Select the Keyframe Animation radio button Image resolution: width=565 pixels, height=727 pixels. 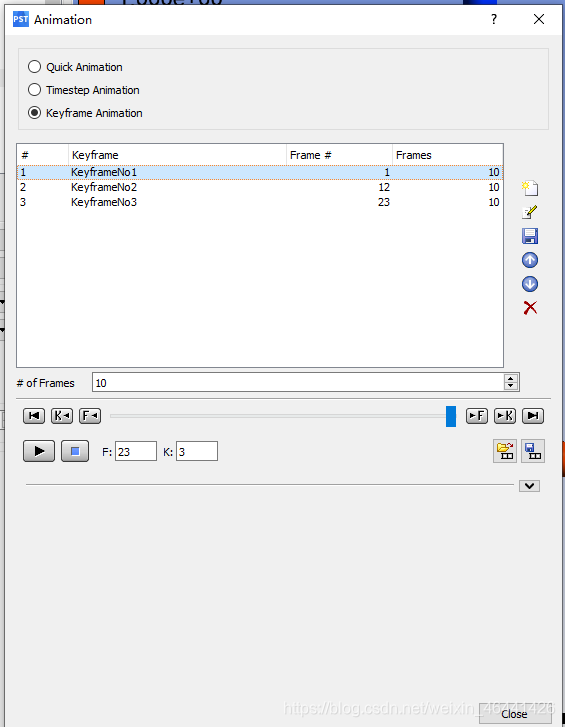[x=34, y=113]
